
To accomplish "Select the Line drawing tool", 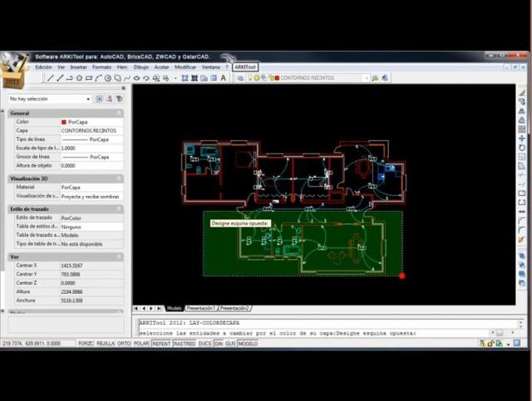I will coord(50,78).
